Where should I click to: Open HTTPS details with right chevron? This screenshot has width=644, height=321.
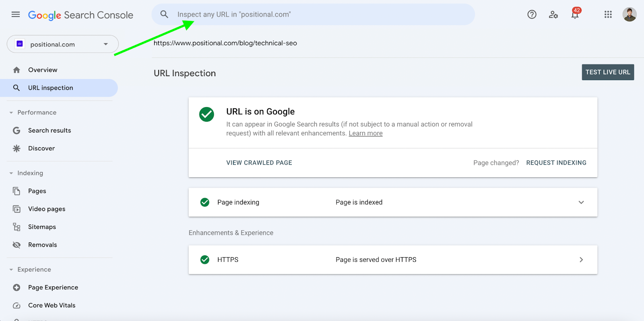click(581, 260)
